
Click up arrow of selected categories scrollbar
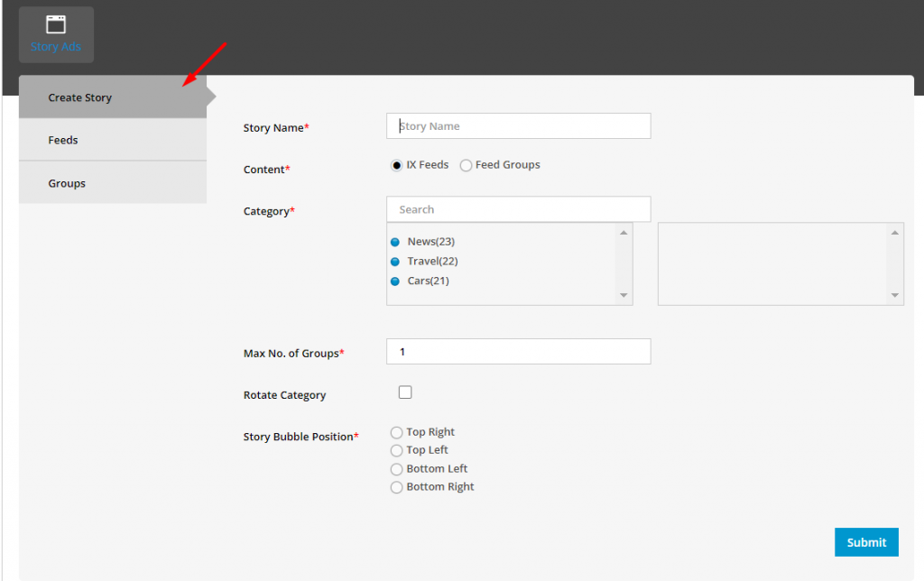[894, 233]
